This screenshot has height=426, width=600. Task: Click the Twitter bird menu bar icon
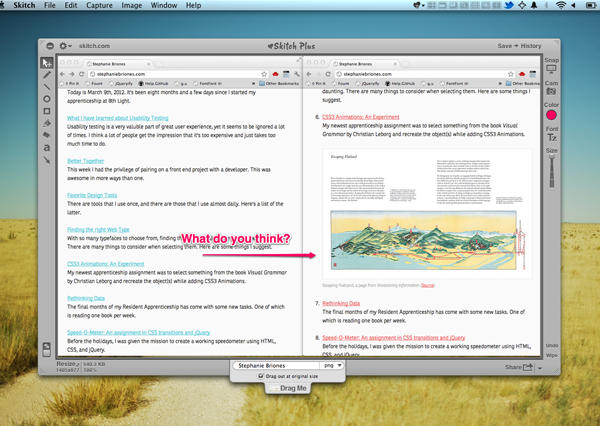click(x=509, y=5)
